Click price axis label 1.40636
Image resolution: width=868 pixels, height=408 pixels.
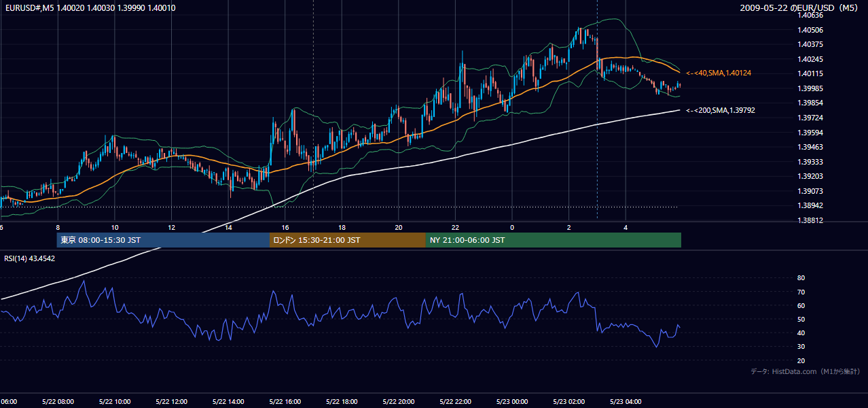[810, 15]
